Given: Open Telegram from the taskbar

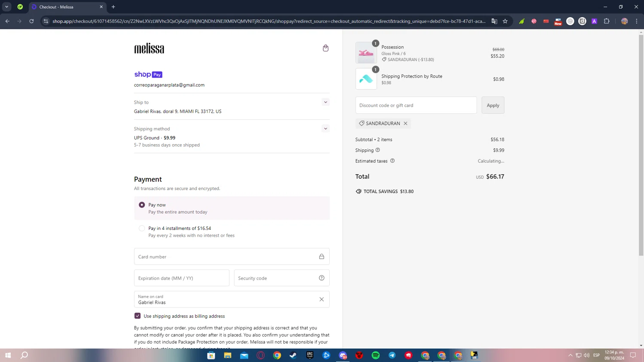Looking at the screenshot, I should click(392, 355).
